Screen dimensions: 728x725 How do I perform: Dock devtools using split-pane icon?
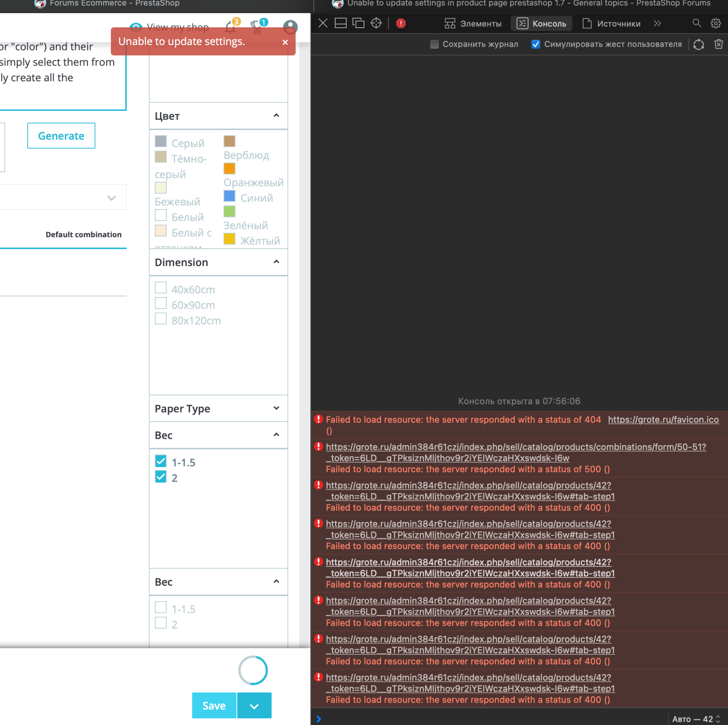point(340,23)
